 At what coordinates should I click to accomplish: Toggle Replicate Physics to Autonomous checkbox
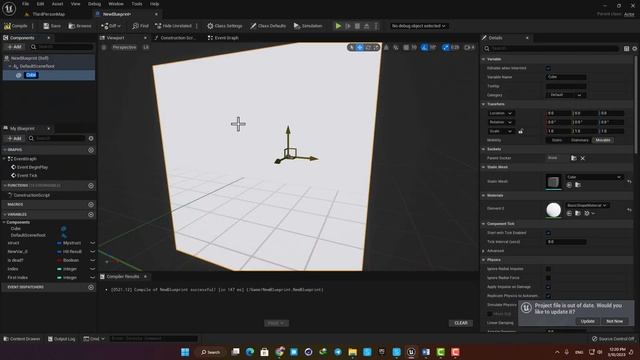pyautogui.click(x=548, y=296)
